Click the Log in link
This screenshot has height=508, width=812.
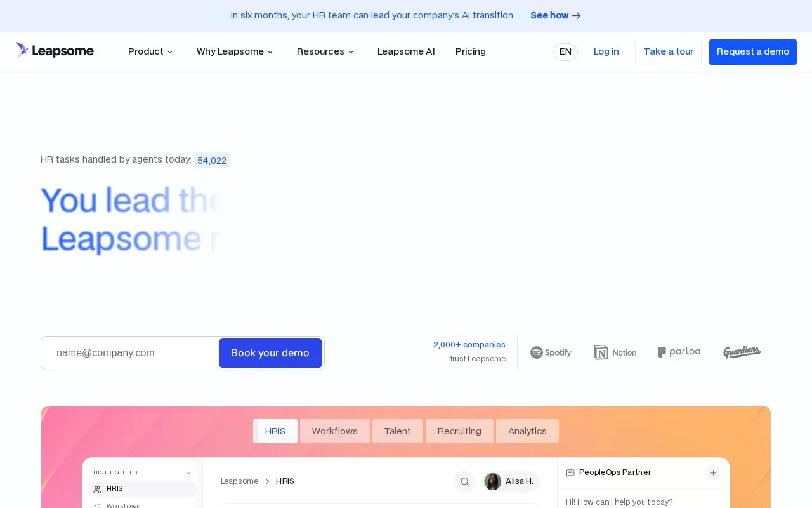coord(606,51)
